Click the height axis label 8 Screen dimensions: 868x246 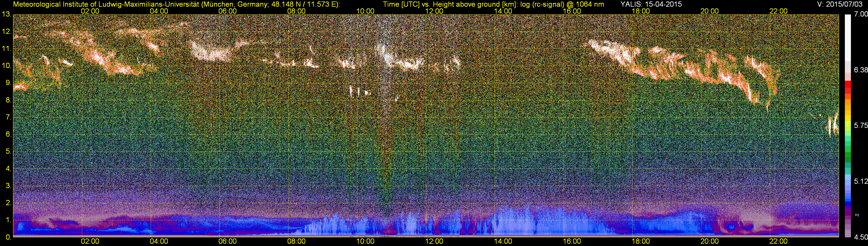point(8,100)
